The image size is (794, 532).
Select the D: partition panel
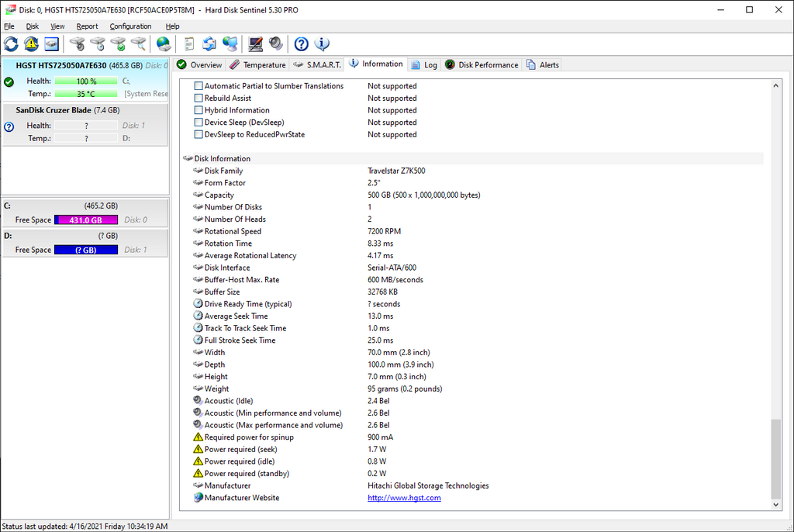coord(85,243)
